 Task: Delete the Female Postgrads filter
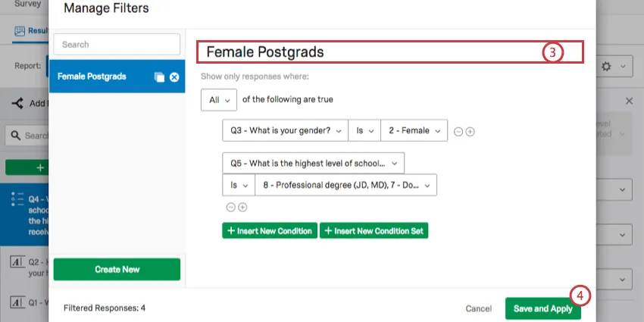click(x=174, y=77)
